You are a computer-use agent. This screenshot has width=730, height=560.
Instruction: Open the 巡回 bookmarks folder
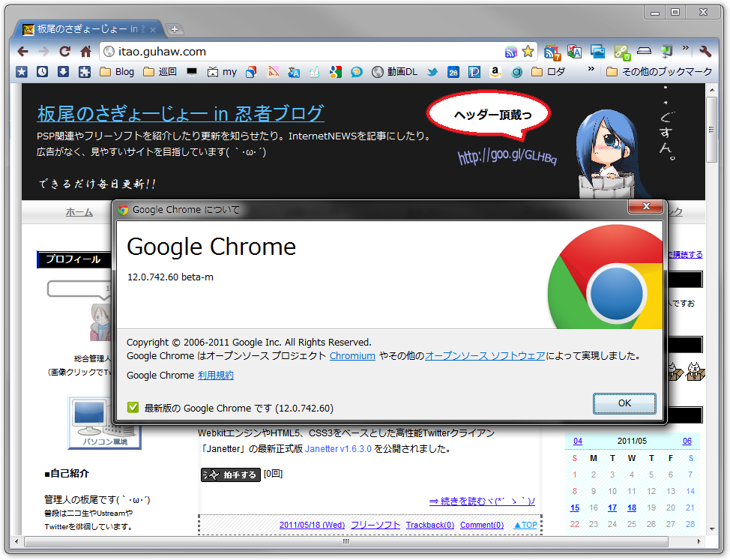click(x=160, y=72)
